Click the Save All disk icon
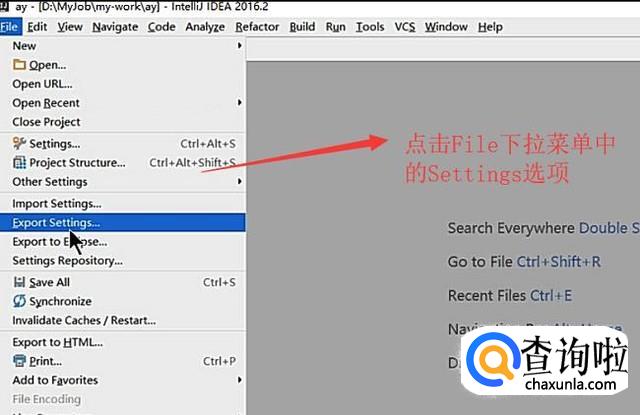 [x=19, y=282]
